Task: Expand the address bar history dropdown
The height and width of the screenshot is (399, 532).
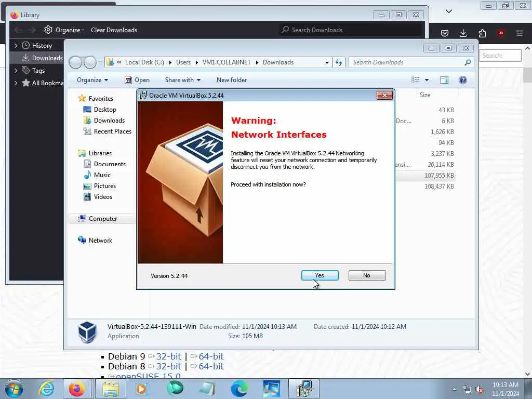Action: [327, 62]
